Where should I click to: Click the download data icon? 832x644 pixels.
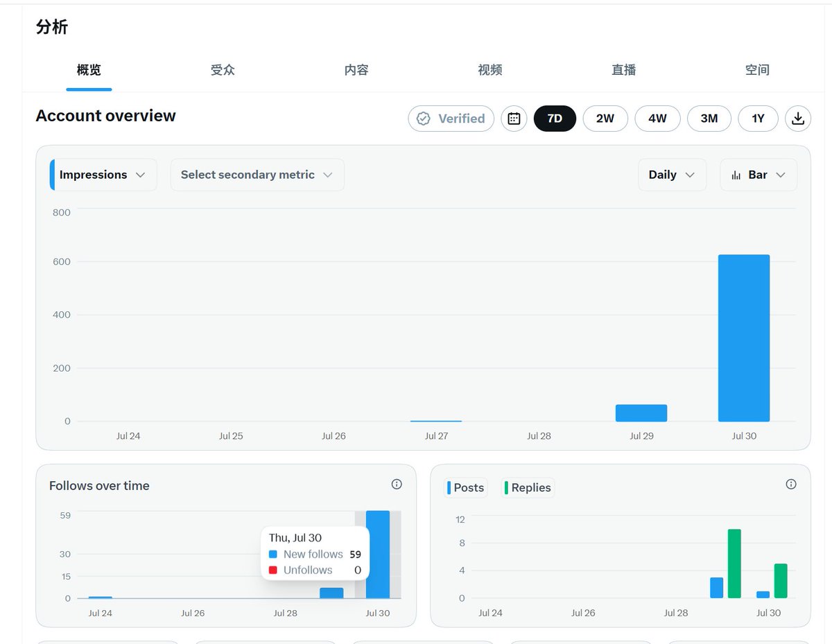[x=798, y=119]
